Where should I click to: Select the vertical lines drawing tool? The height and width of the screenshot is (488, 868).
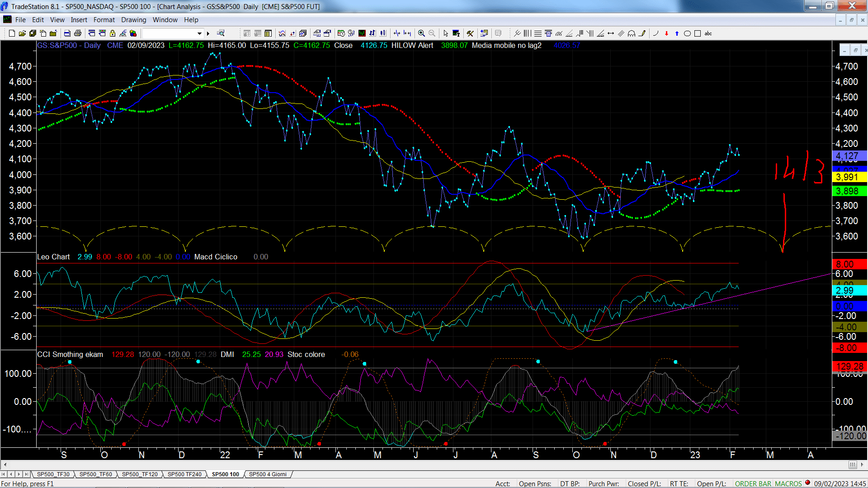(x=527, y=33)
